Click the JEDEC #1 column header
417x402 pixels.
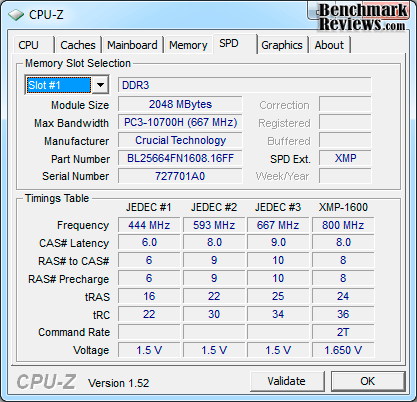[149, 207]
